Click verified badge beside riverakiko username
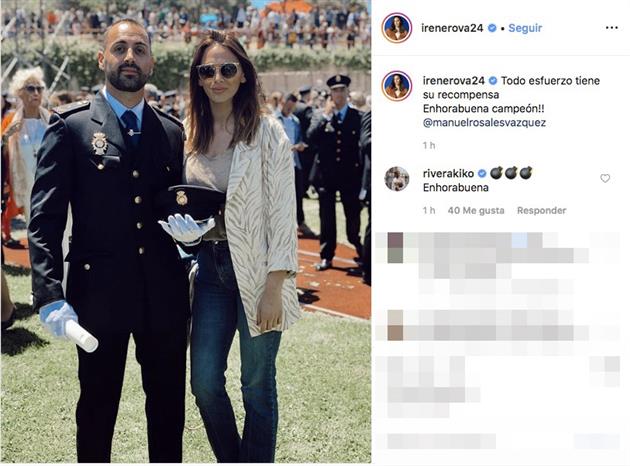The height and width of the screenshot is (466, 630). [x=482, y=174]
